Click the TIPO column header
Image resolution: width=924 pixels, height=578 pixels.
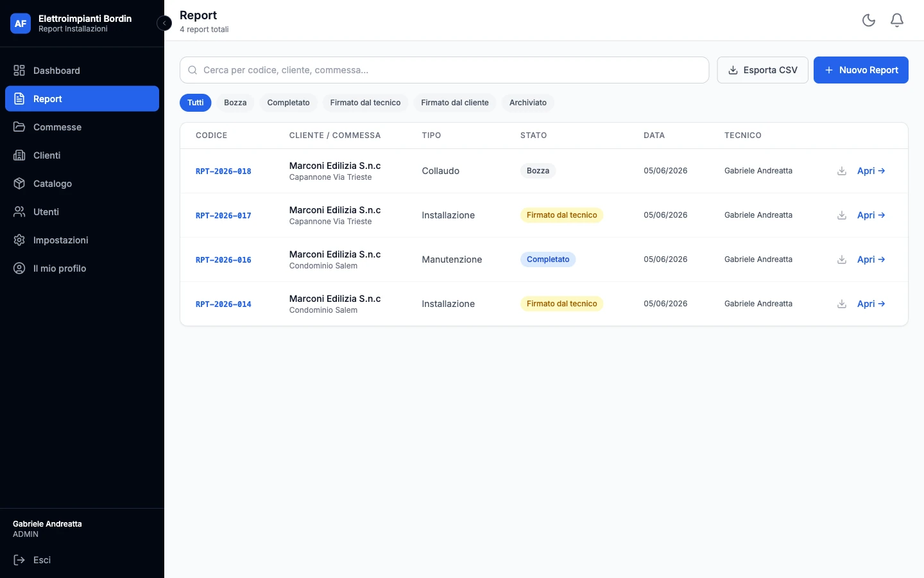pos(431,136)
